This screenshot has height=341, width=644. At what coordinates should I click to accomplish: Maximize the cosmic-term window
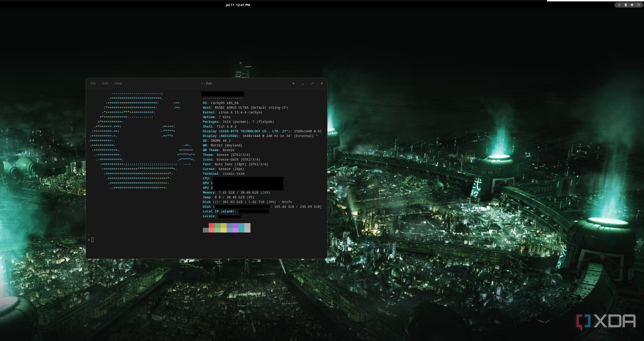[312, 83]
